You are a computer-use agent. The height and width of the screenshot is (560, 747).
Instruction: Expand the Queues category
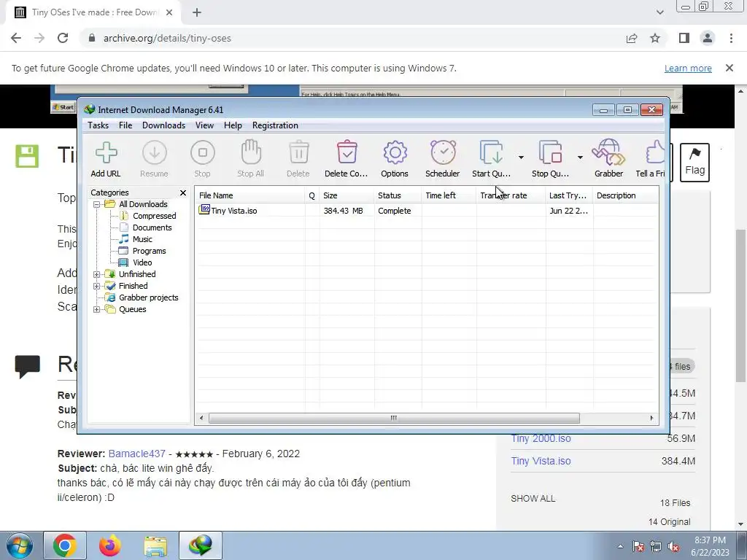pos(97,309)
